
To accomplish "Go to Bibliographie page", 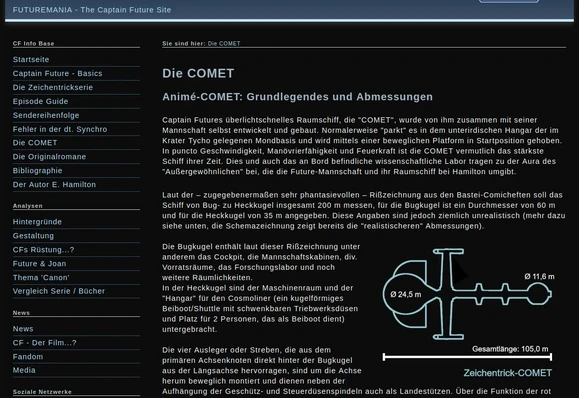I will pos(38,171).
